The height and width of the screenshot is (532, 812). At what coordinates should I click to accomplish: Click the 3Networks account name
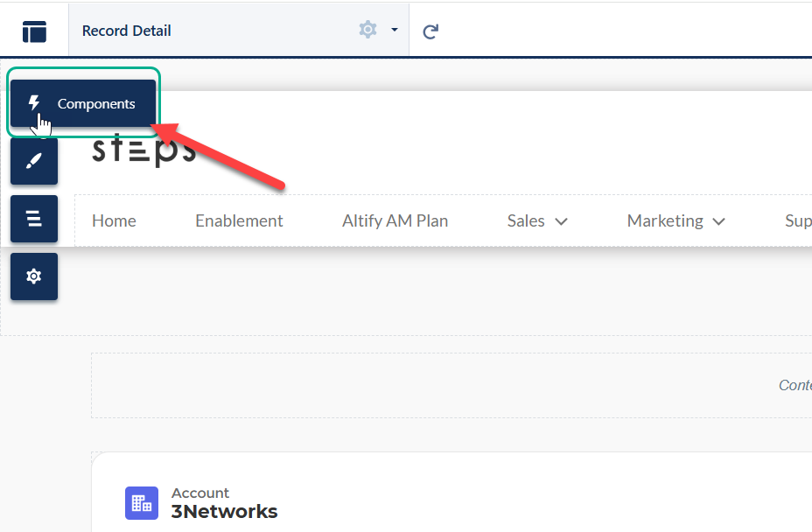(224, 512)
